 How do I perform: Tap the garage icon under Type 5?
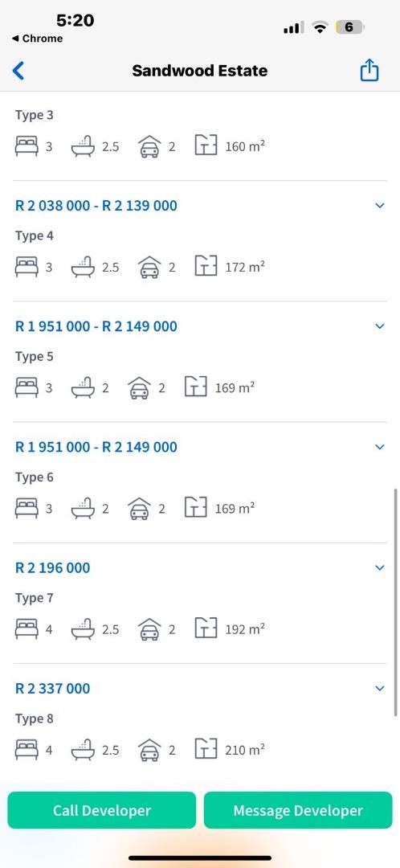(139, 388)
